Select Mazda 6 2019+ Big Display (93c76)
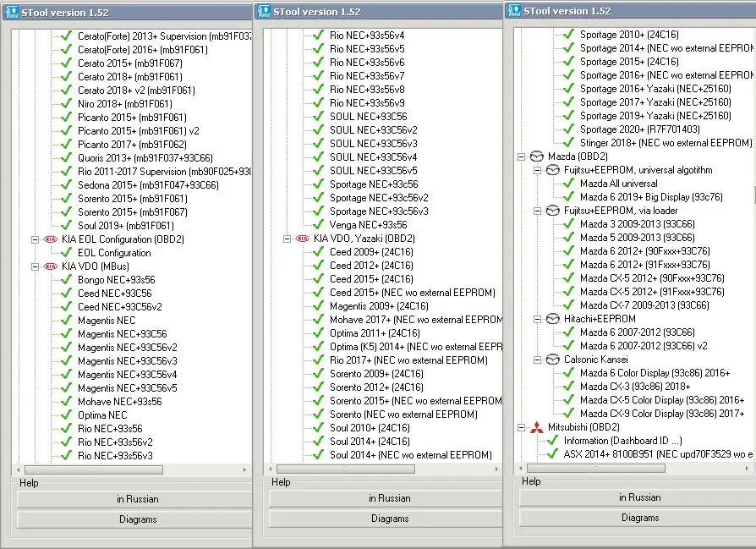Viewport: 756px width, 549px height. pos(651,197)
